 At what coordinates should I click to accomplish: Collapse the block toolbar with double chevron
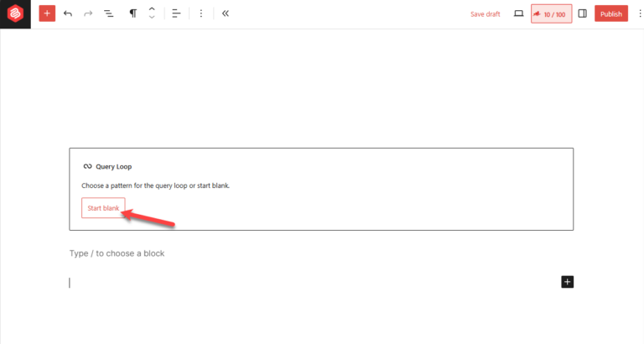coord(226,14)
